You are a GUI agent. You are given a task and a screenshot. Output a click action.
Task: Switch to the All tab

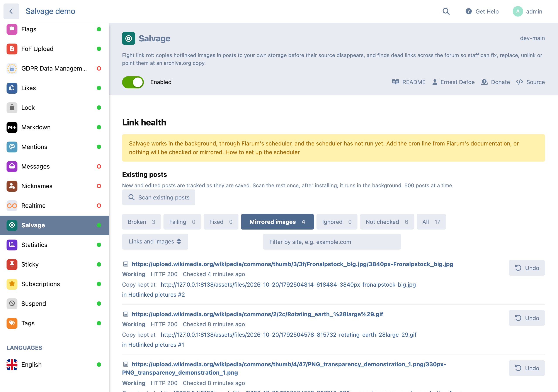[431, 222]
